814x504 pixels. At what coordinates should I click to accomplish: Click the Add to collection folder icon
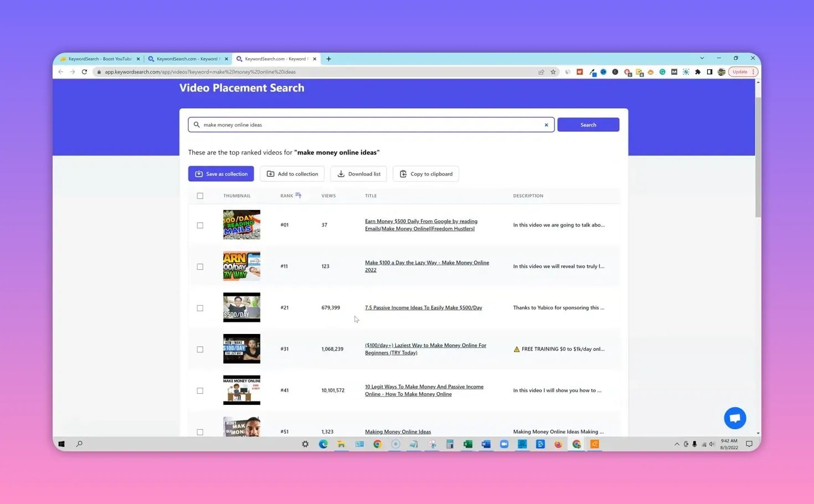[x=270, y=173]
